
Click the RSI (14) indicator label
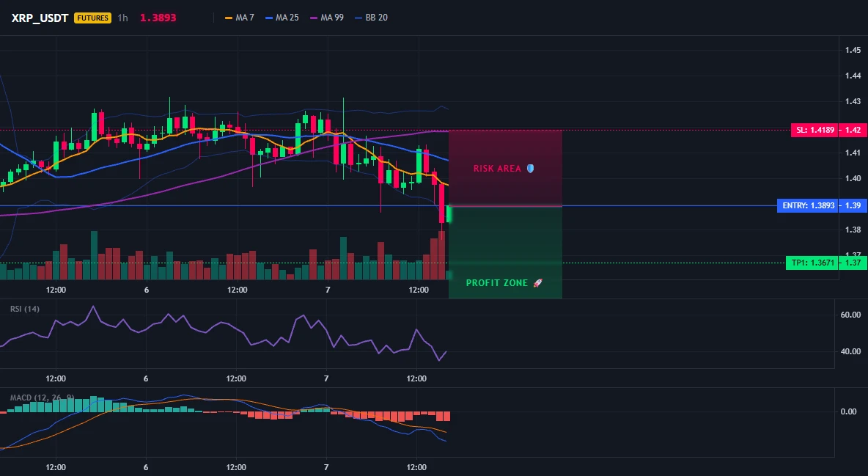pyautogui.click(x=25, y=309)
